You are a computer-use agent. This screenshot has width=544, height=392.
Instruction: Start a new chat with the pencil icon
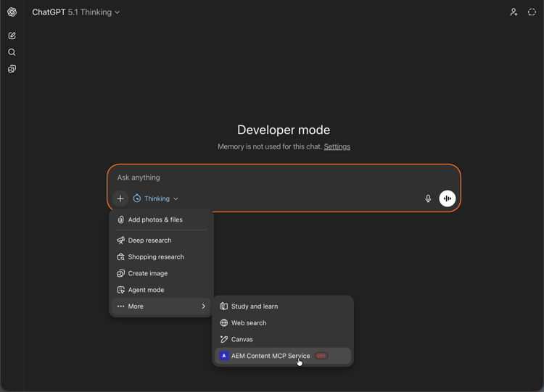point(12,36)
